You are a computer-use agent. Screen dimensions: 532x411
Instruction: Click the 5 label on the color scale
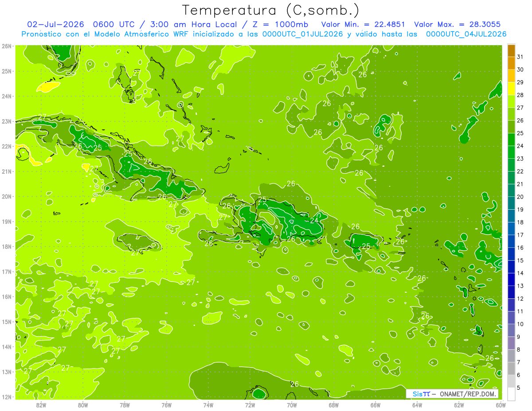(518, 388)
